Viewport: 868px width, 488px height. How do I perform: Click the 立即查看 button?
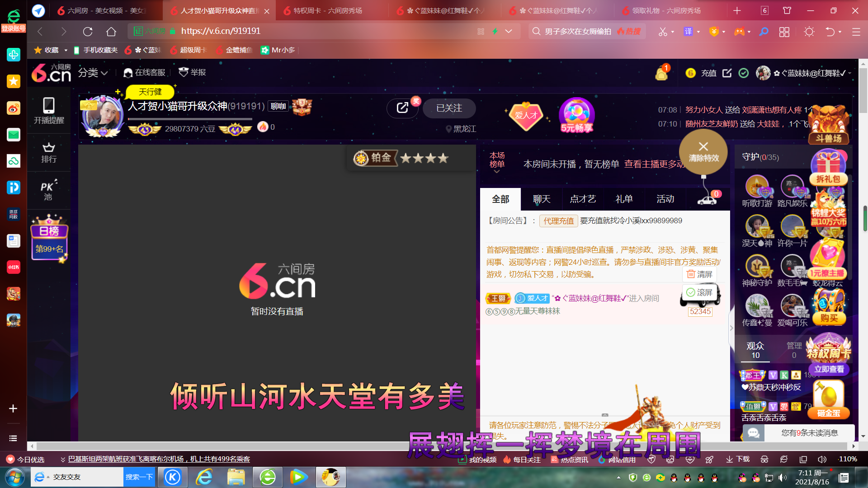pos(829,369)
